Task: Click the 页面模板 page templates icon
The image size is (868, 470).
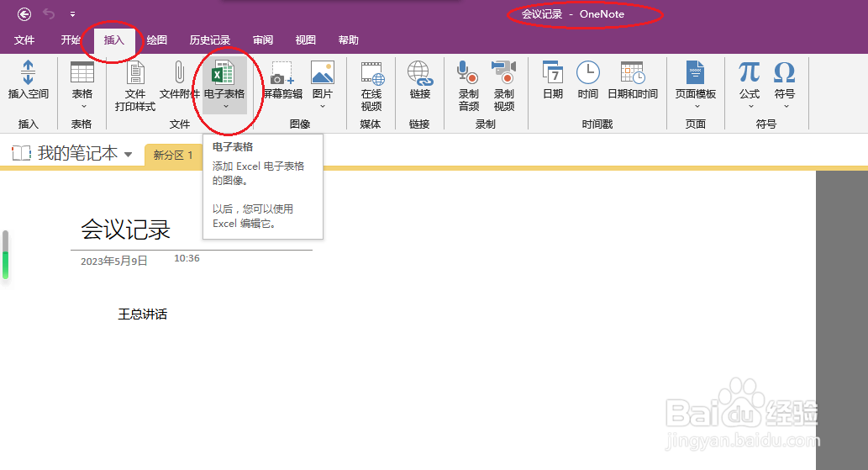Action: (695, 72)
